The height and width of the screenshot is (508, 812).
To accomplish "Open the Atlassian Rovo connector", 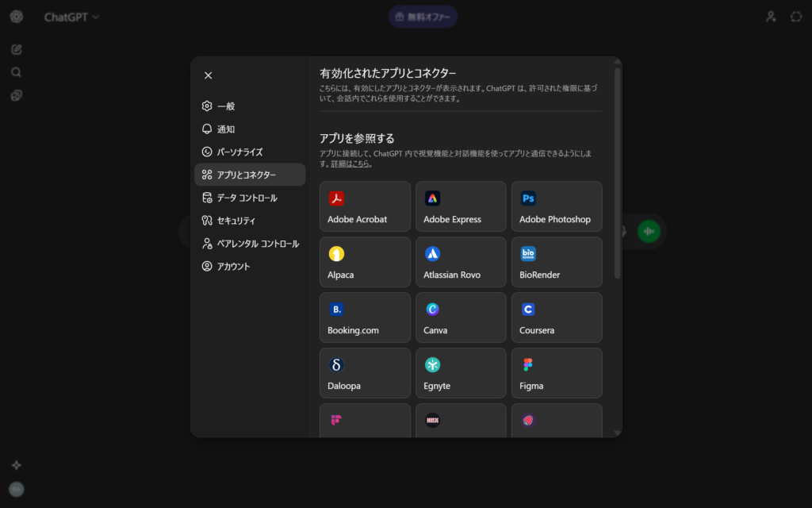I will click(461, 262).
